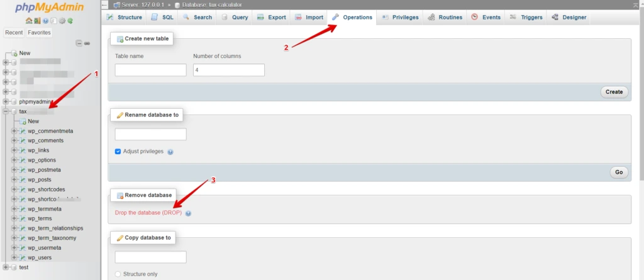Open the Designer tab
The height and width of the screenshot is (280, 644).
(x=569, y=17)
